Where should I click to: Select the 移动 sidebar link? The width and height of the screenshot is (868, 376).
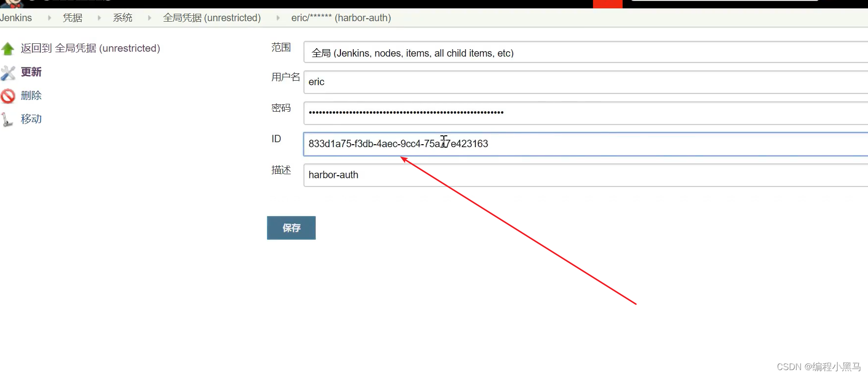pos(31,119)
